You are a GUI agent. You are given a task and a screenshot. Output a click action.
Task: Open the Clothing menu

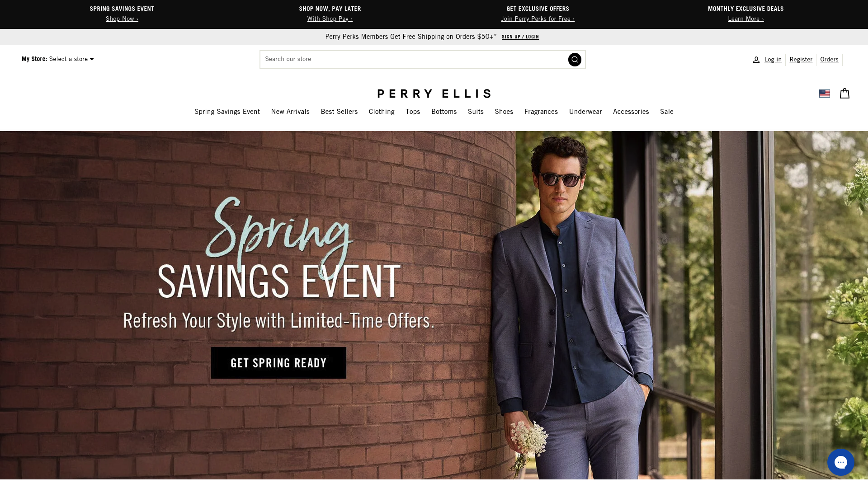[x=382, y=112]
